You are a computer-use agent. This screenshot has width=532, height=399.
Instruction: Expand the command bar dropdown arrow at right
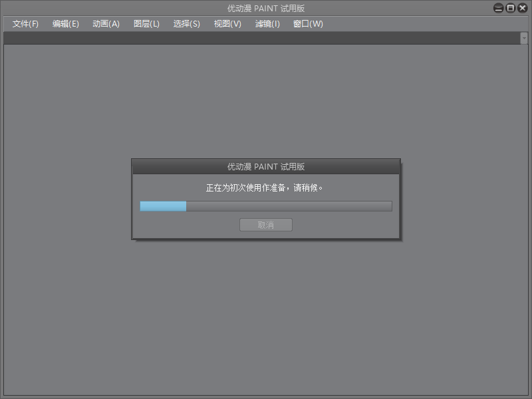pyautogui.click(x=524, y=38)
